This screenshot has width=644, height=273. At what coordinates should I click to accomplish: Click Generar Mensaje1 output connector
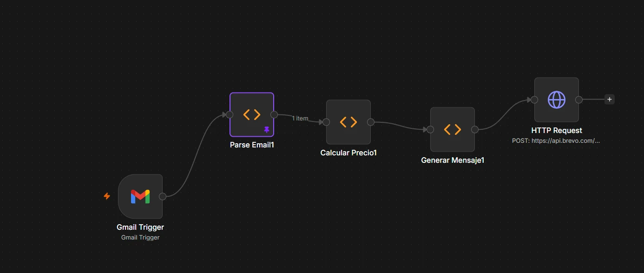click(475, 129)
